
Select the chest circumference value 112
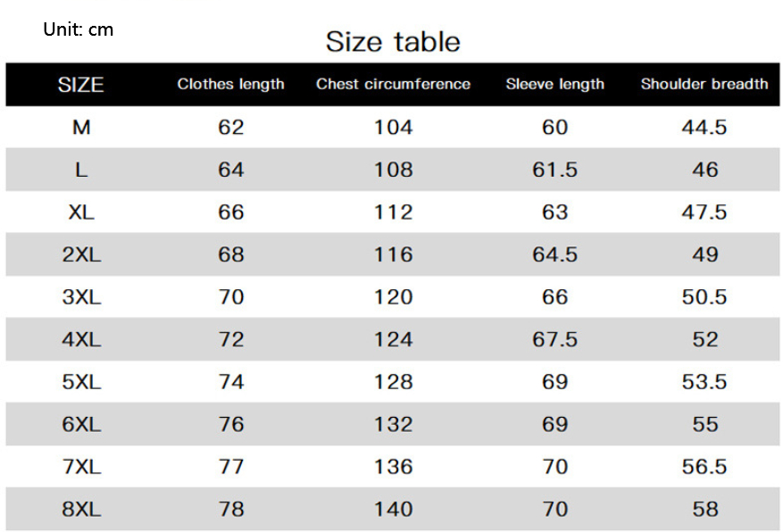pos(393,212)
